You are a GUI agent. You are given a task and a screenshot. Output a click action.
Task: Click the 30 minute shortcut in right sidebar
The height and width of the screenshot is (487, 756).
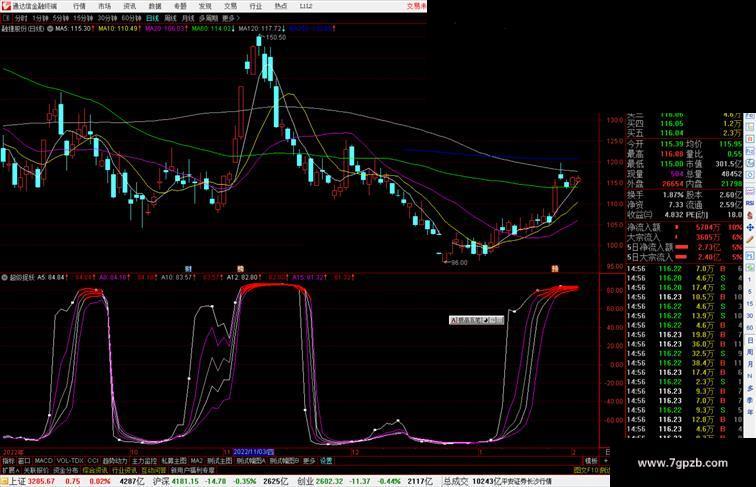750,316
